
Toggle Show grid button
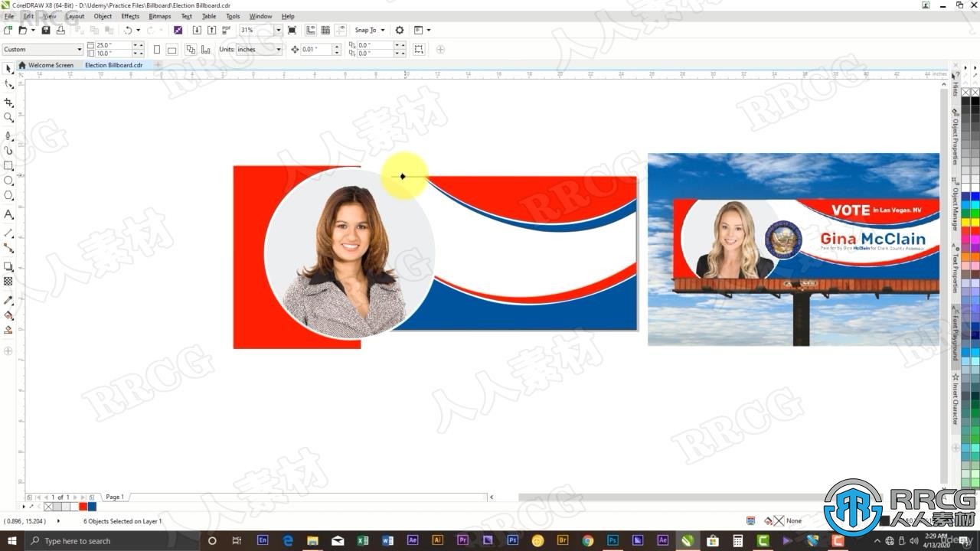point(325,30)
